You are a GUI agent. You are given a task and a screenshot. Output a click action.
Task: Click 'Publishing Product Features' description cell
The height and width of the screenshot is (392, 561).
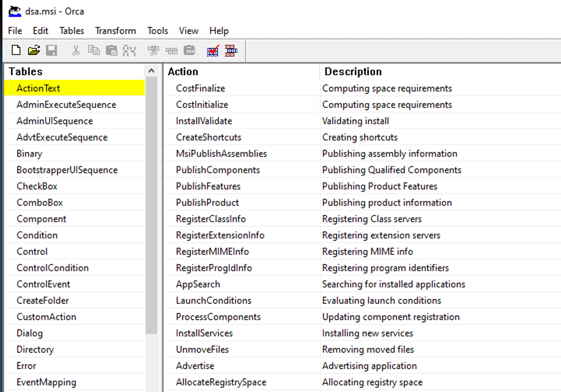(440, 186)
